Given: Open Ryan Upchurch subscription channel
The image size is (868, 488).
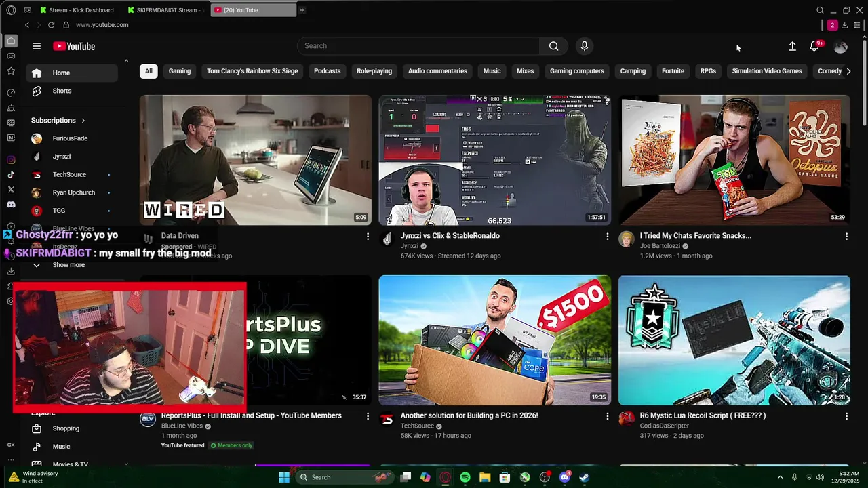Looking at the screenshot, I should click(x=74, y=192).
